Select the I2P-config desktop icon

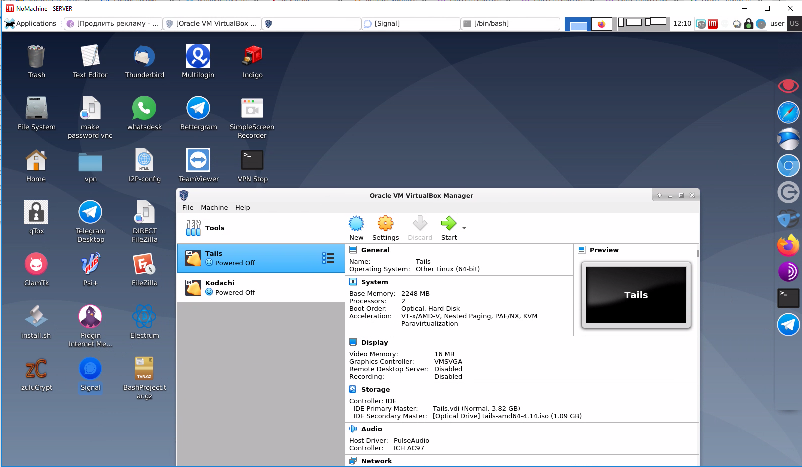pyautogui.click(x=144, y=166)
